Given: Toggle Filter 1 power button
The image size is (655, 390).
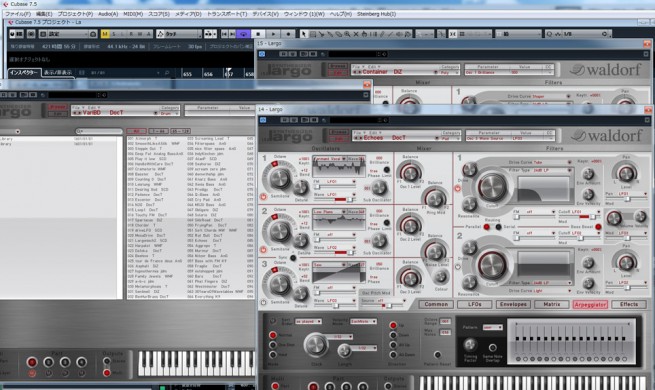Looking at the screenshot, I should 457,188.
